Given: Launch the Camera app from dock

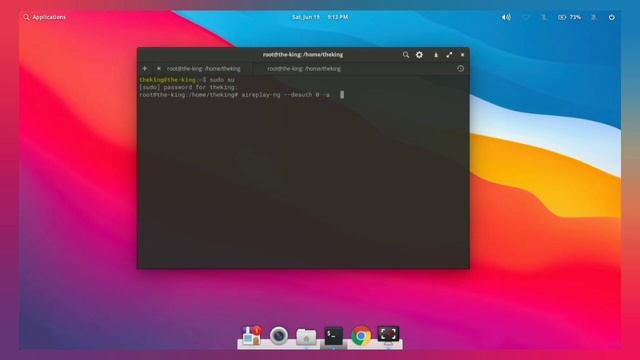Looking at the screenshot, I should coord(279,336).
